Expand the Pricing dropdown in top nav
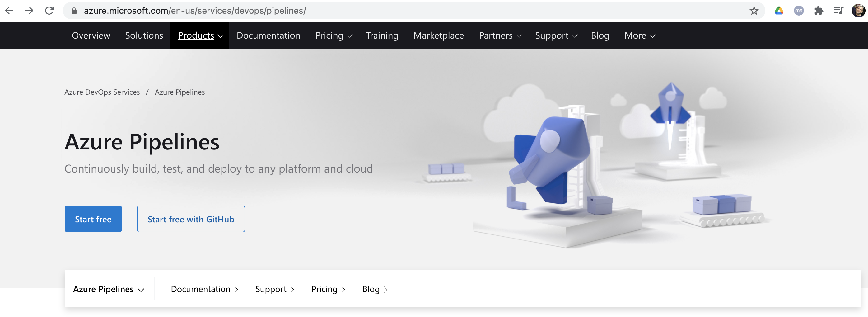Viewport: 868px width, 317px height. [x=334, y=35]
